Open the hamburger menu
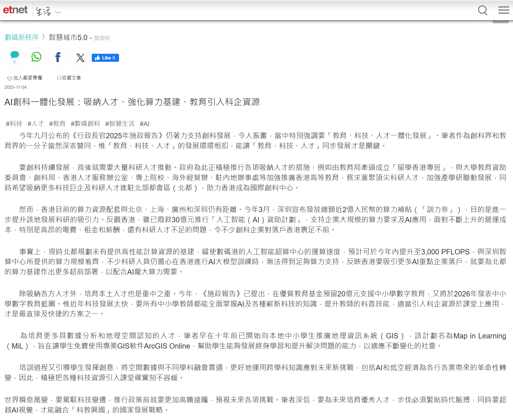This screenshot has width=513, height=420. [503, 10]
